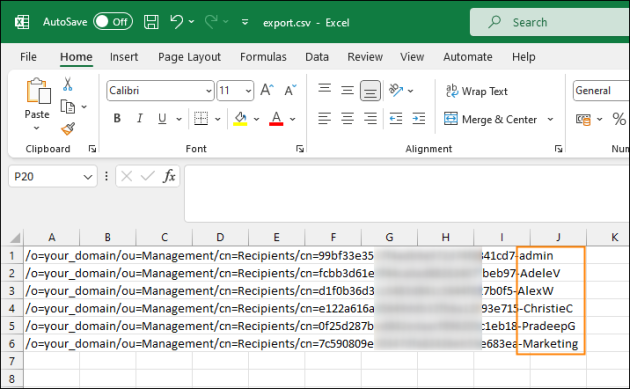Open Merge & Center dropdown arrow

pos(550,119)
